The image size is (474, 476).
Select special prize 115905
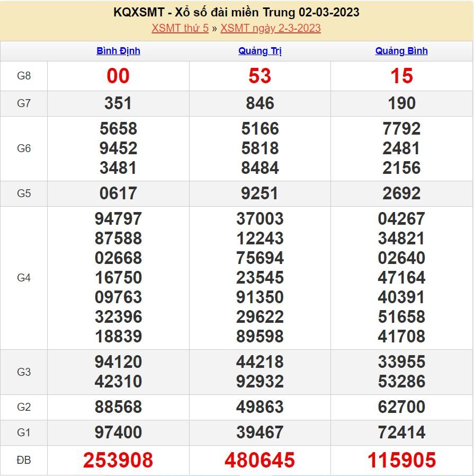click(401, 460)
